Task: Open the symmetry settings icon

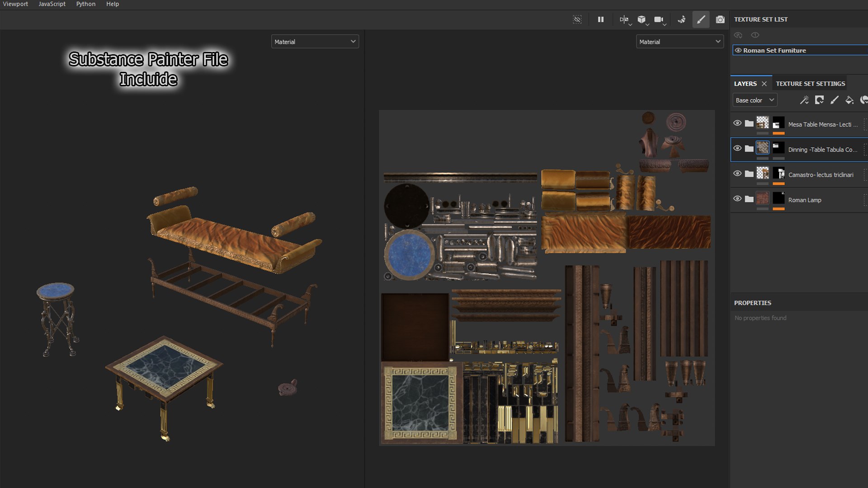Action: [x=624, y=19]
